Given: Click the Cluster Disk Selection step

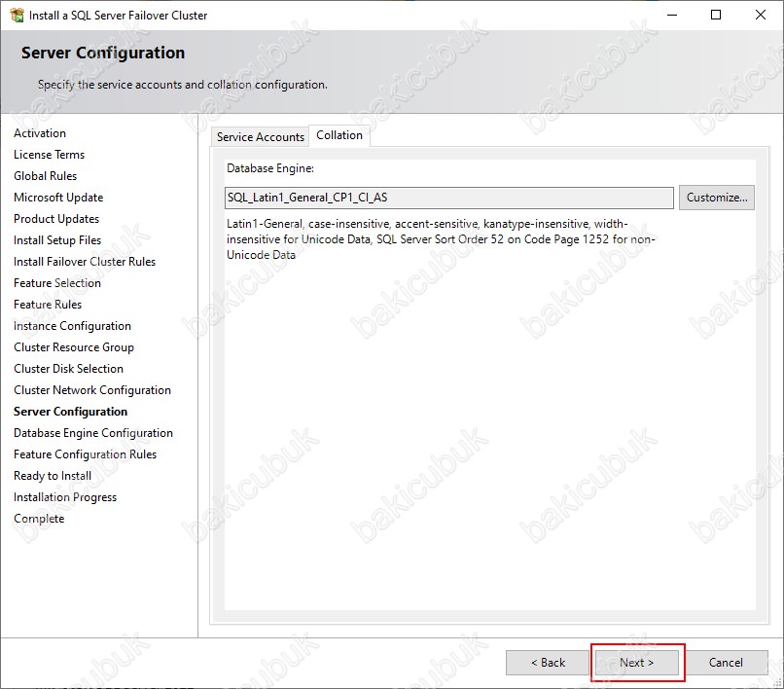Looking at the screenshot, I should pyautogui.click(x=68, y=369).
